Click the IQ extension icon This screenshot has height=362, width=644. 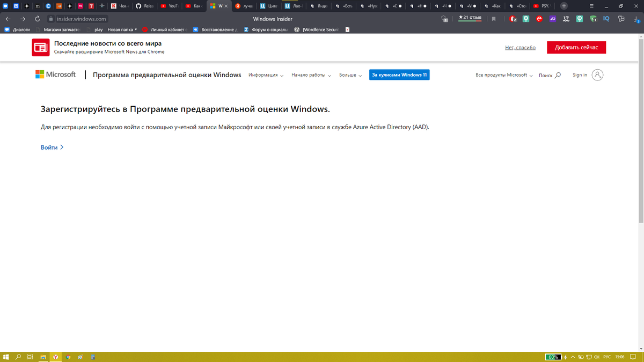(x=606, y=19)
